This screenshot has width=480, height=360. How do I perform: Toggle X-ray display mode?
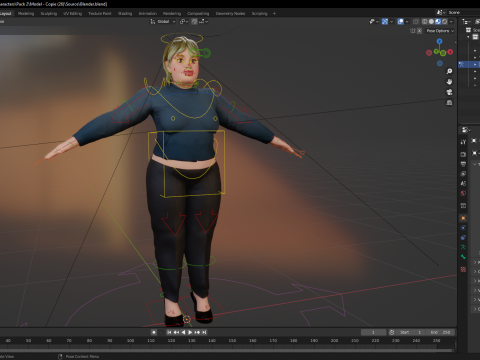pos(416,21)
